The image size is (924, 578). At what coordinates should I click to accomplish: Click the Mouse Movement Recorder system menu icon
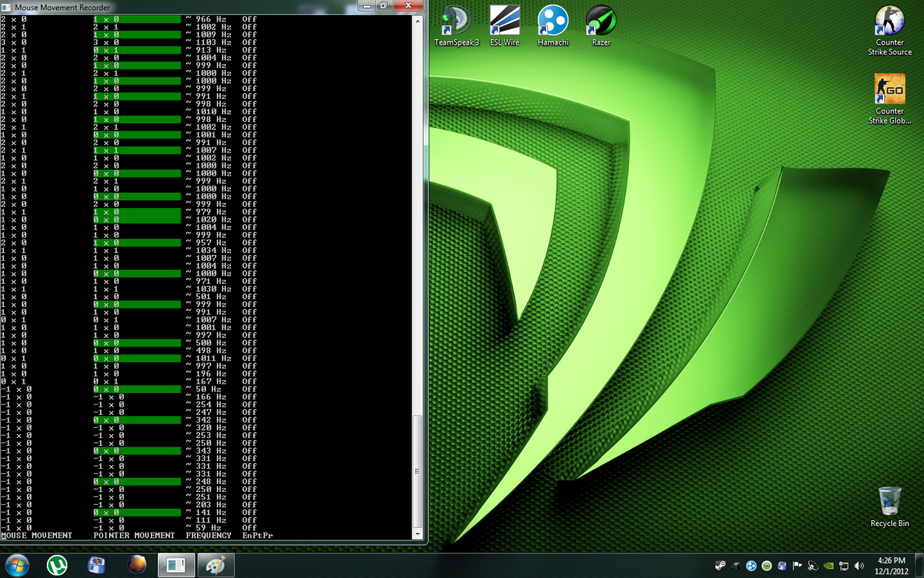[6, 7]
